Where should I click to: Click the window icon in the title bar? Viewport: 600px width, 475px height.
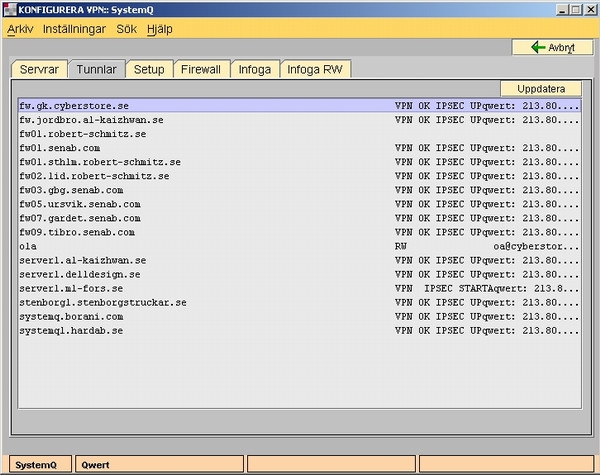coord(11,9)
